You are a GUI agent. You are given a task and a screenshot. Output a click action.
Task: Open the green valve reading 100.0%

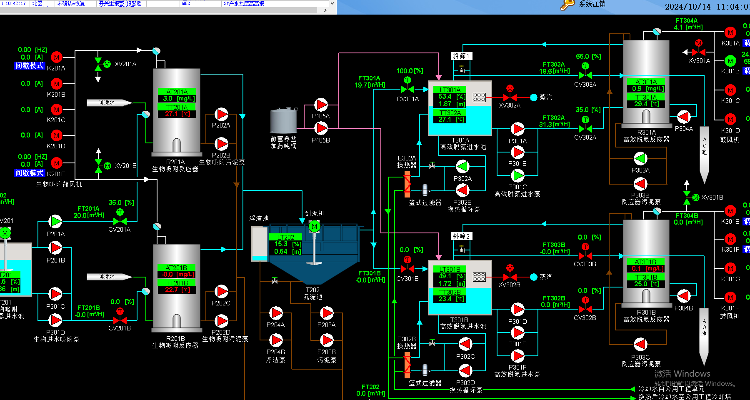[x=408, y=90]
